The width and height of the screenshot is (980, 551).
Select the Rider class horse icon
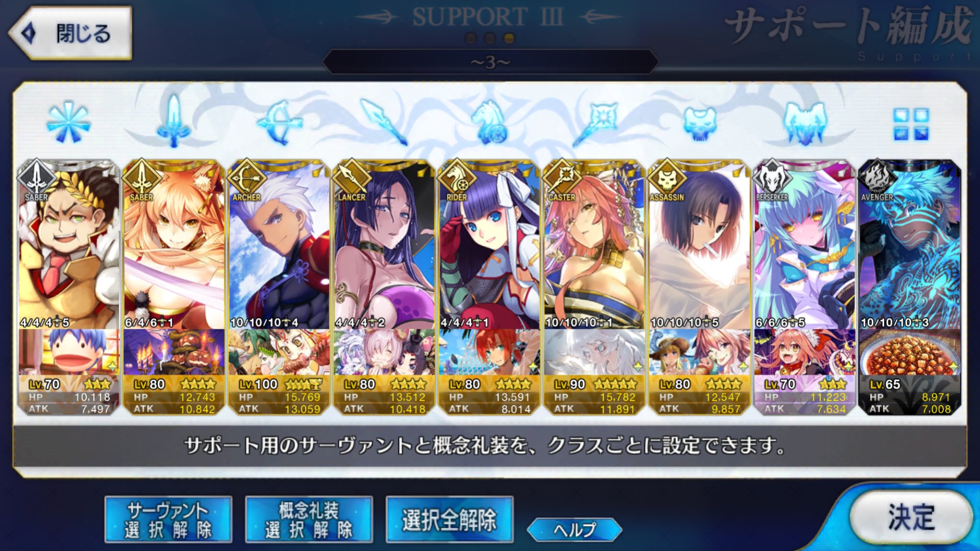pyautogui.click(x=490, y=123)
